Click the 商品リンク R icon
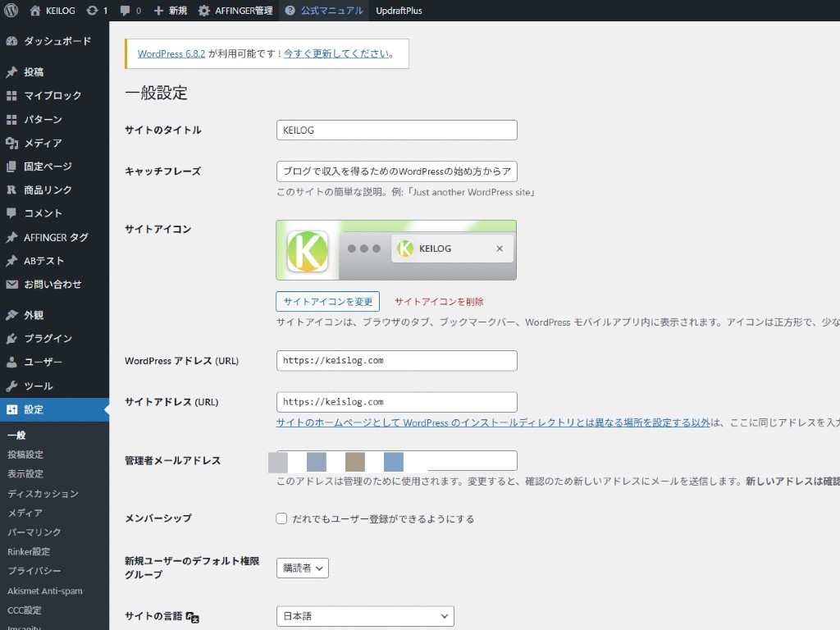The image size is (840, 630). pyautogui.click(x=11, y=189)
